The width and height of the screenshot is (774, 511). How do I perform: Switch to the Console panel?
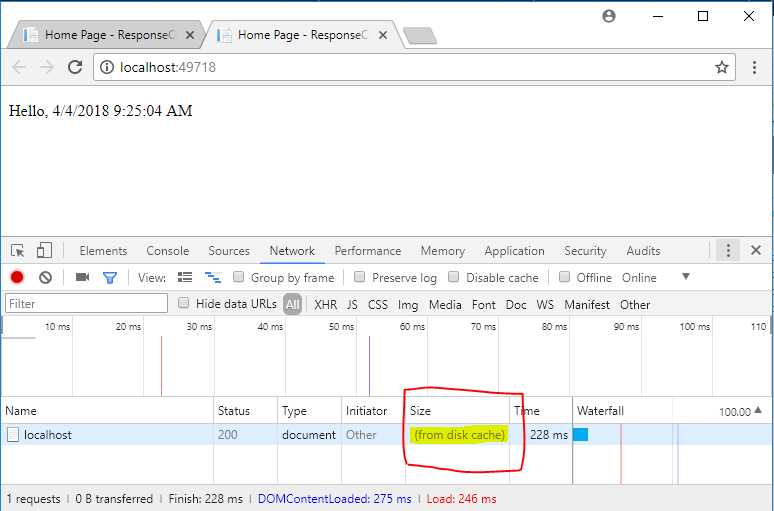168,251
